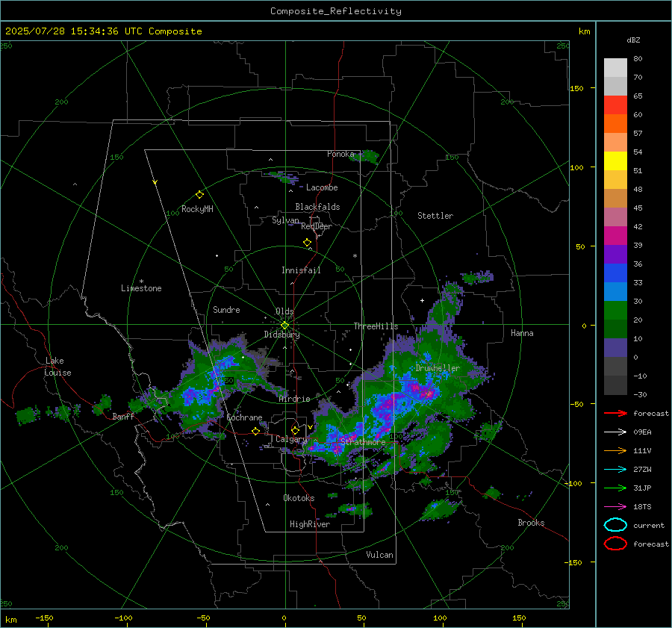672x628 pixels.
Task: Click the orange 111V arrow in the legend
Action: point(615,450)
